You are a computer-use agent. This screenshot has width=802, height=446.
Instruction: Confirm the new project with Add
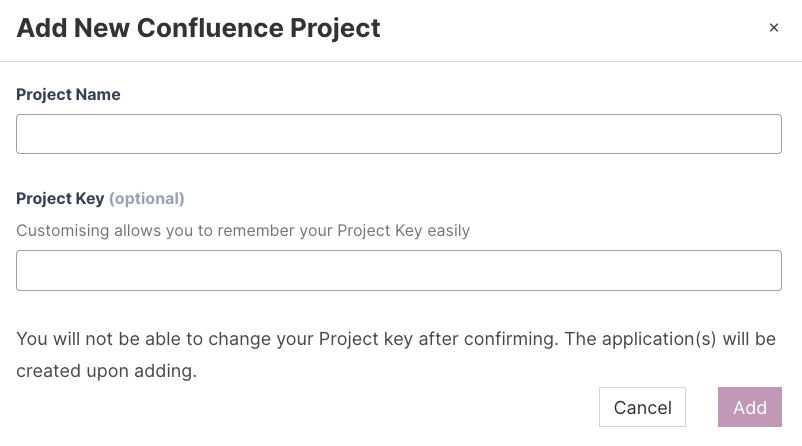click(749, 407)
